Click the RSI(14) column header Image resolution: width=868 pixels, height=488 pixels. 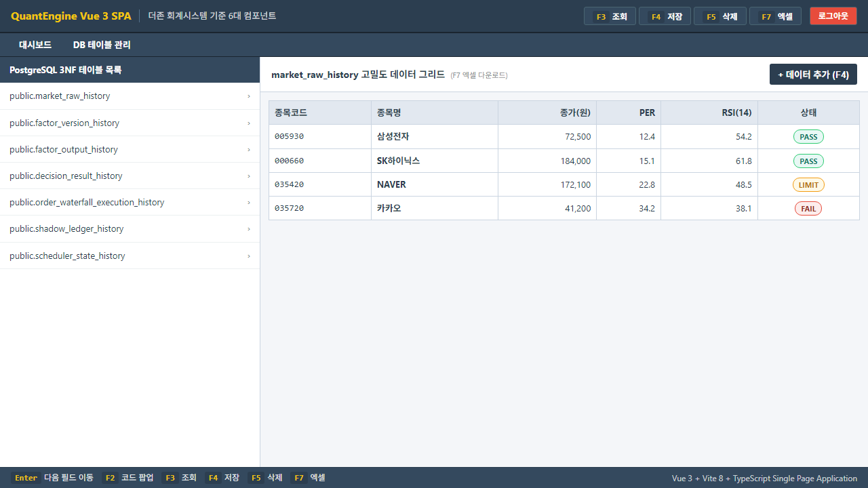(x=709, y=113)
